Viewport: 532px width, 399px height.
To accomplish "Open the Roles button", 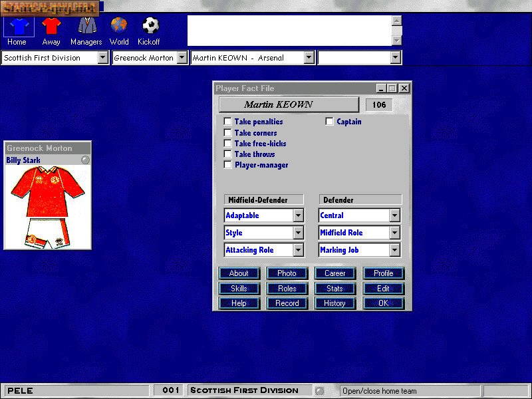I will click(287, 289).
